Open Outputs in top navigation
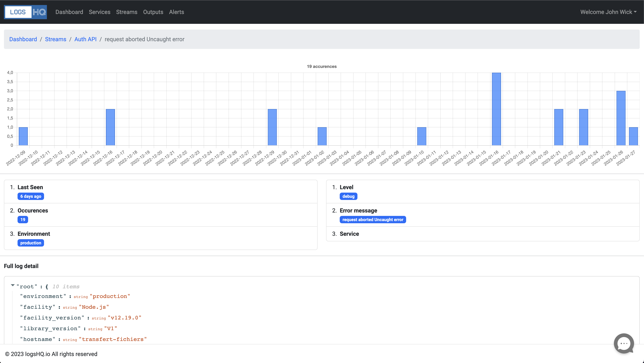Viewport: 644px width, 363px height. (x=153, y=12)
